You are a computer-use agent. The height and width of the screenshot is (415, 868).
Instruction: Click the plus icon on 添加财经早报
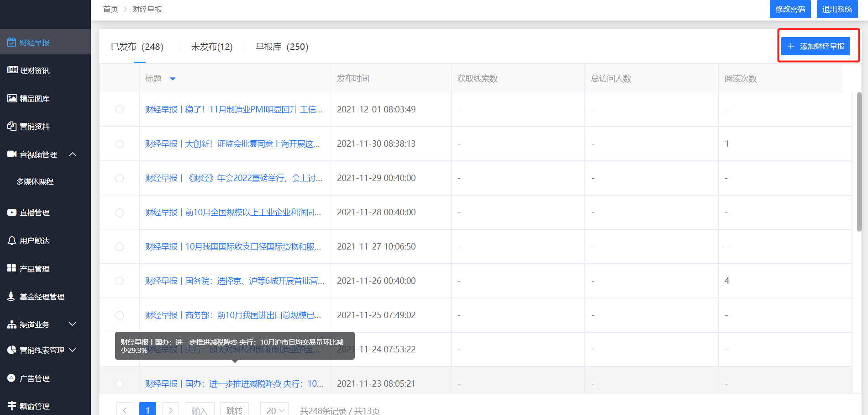[x=791, y=46]
